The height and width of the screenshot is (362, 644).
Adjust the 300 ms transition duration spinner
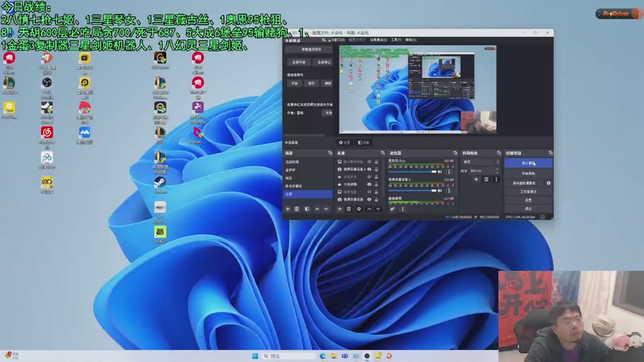coord(485,171)
